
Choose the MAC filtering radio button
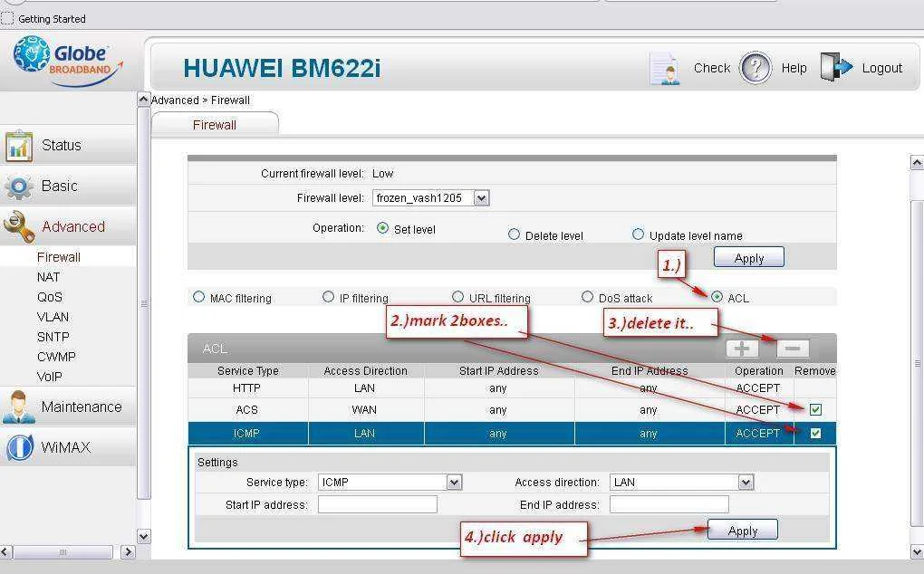coord(198,297)
